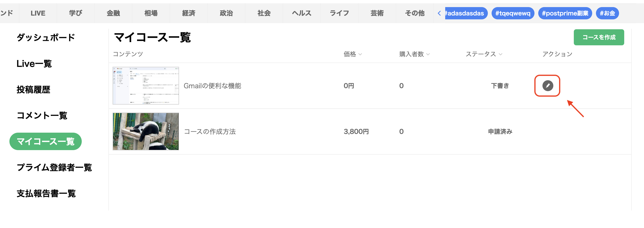Sort the list by 価格 column arrow
The height and width of the screenshot is (228, 644).
(x=360, y=54)
